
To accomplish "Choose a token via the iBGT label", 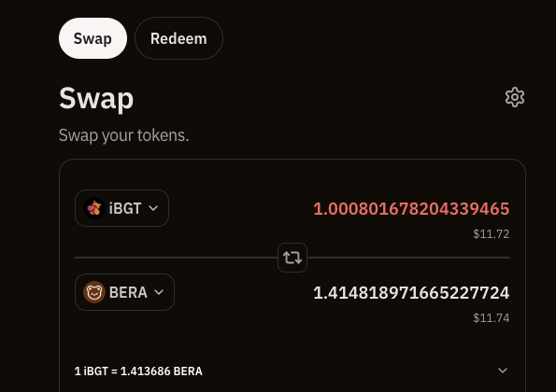I will pos(125,208).
